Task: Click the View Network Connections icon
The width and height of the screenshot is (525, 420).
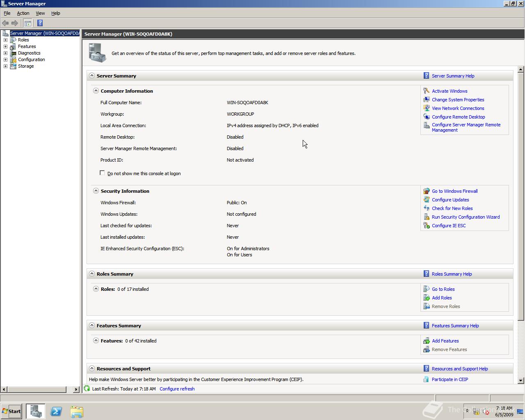Action: tap(427, 108)
